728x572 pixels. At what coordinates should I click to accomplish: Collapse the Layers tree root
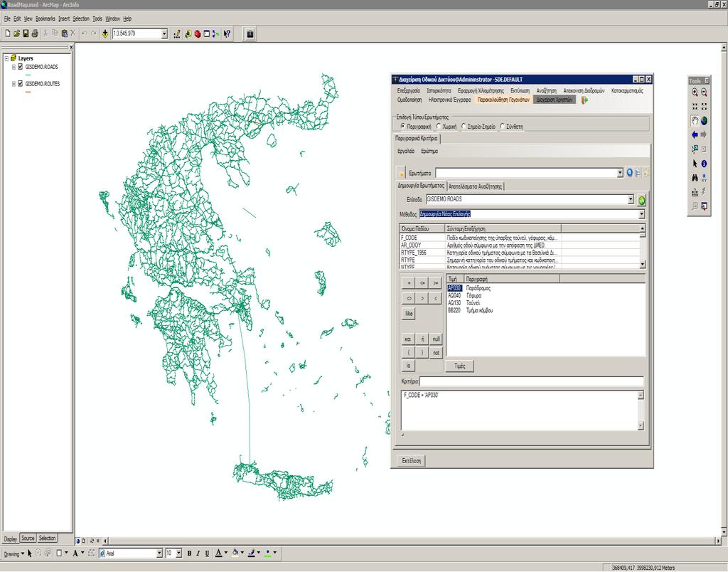click(6, 58)
